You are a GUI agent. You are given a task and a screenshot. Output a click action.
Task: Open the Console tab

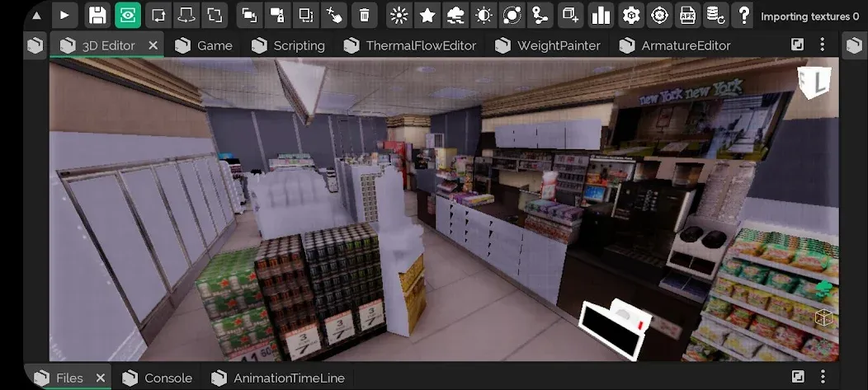click(157, 378)
